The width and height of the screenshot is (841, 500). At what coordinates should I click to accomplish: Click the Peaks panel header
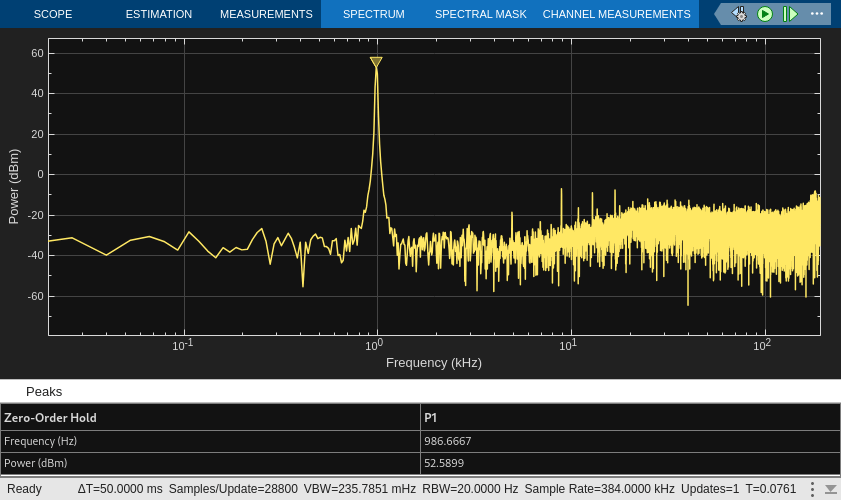tap(44, 391)
